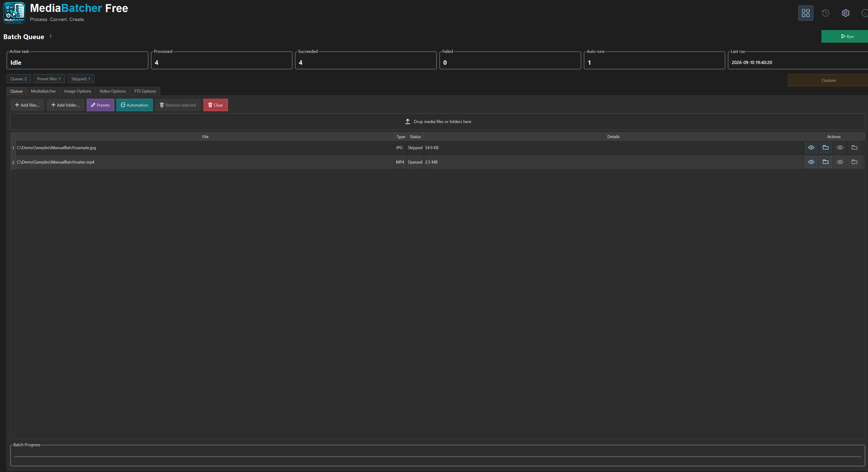Click the Skipped: 1 badge
This screenshot has height=472, width=868.
(80, 79)
